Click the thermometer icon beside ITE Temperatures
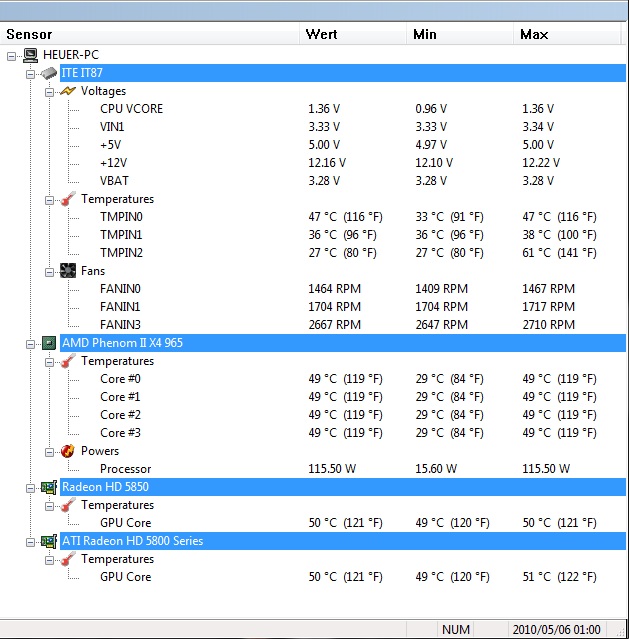This screenshot has height=639, width=629. click(x=68, y=199)
